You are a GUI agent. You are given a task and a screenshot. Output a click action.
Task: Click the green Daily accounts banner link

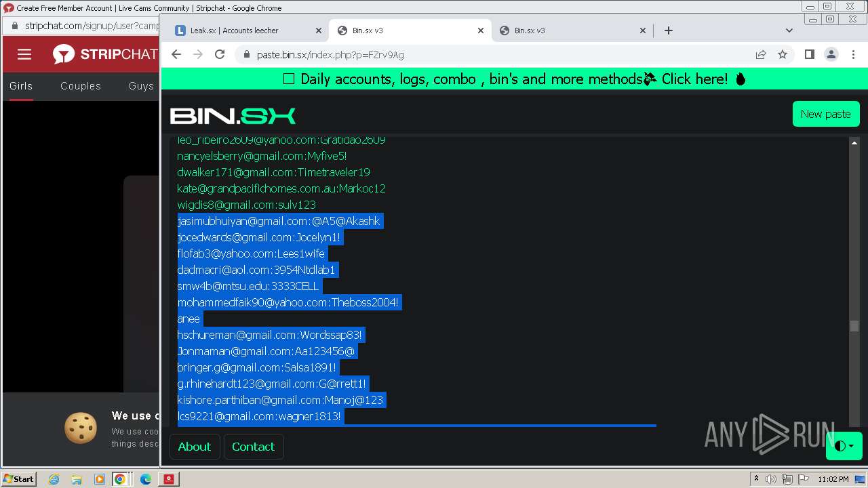515,79
